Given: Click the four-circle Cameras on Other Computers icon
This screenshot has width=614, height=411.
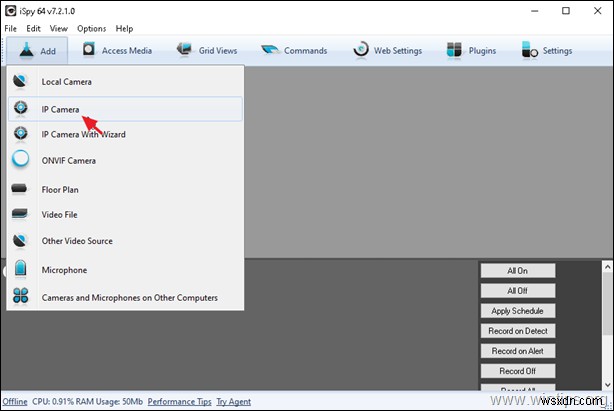Looking at the screenshot, I should (x=20, y=296).
